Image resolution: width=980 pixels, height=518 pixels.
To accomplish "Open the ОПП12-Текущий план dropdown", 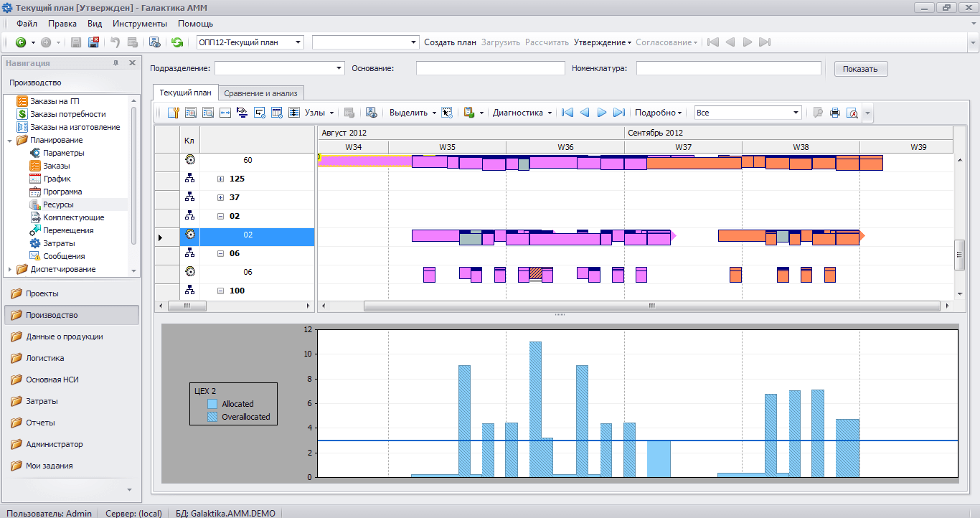I will click(x=298, y=42).
